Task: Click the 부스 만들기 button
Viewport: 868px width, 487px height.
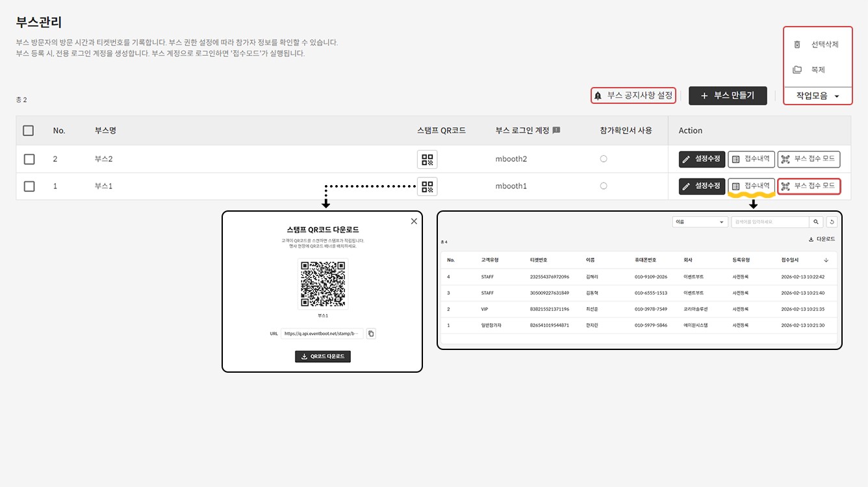Action: 727,96
